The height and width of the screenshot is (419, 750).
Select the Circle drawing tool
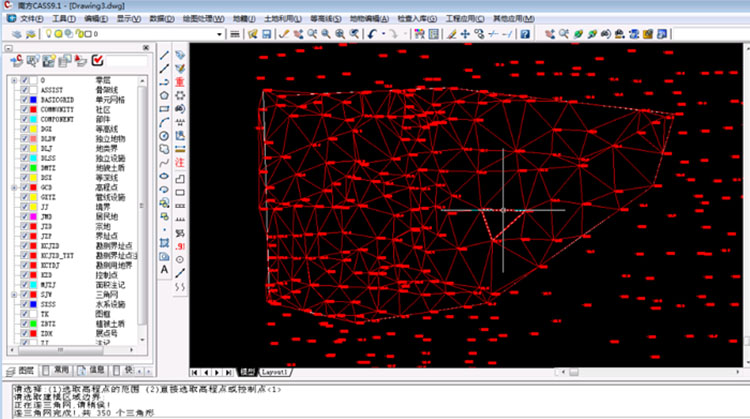pyautogui.click(x=164, y=136)
